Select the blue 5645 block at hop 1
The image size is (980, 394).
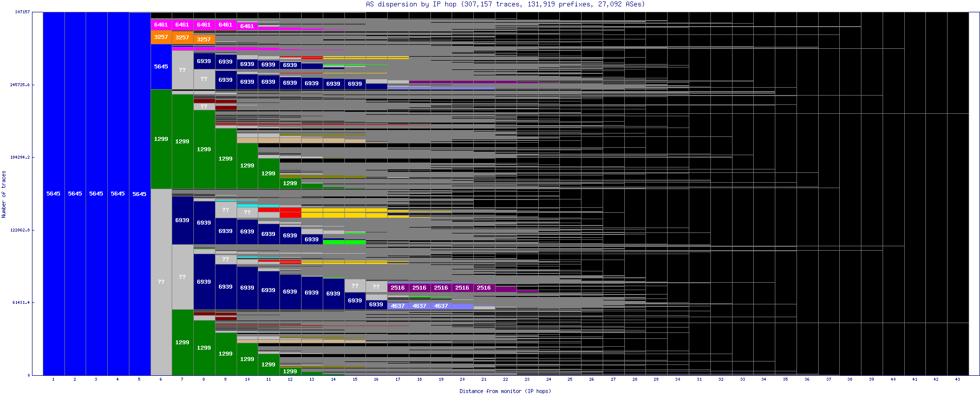pyautogui.click(x=54, y=194)
